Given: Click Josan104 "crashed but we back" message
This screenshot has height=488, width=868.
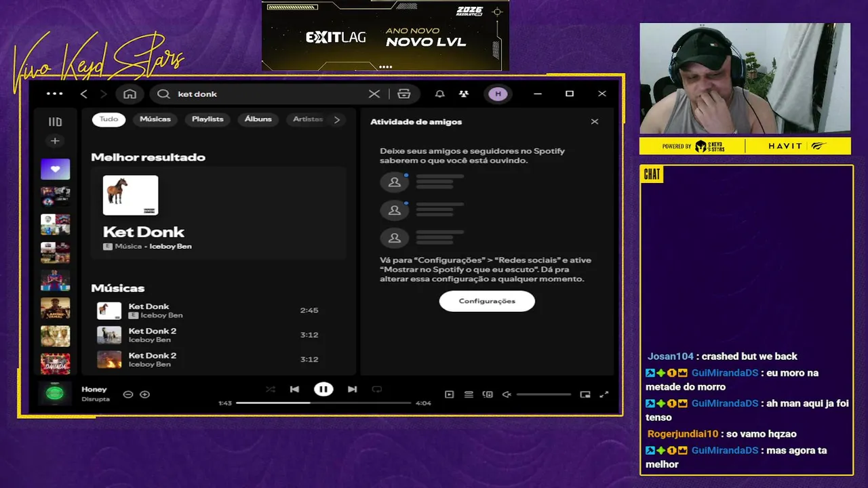Looking at the screenshot, I should (722, 357).
